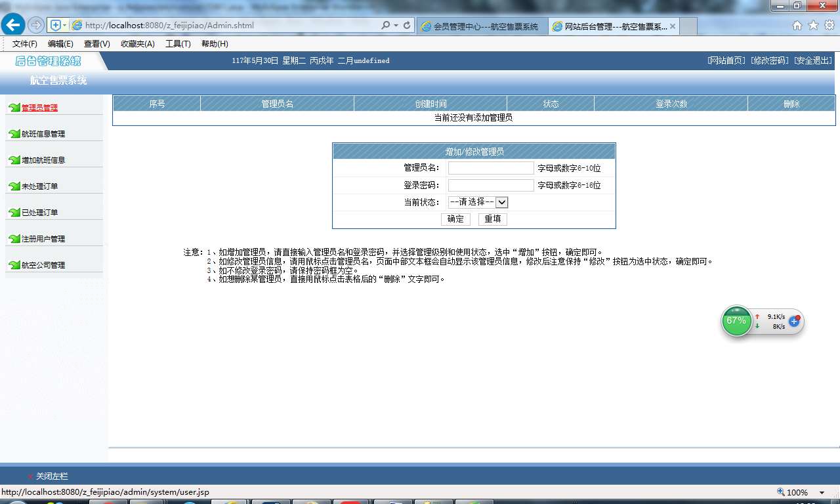Click green arrow icon beside 注册用户管理
Viewport: 840px width, 504px height.
click(x=14, y=238)
